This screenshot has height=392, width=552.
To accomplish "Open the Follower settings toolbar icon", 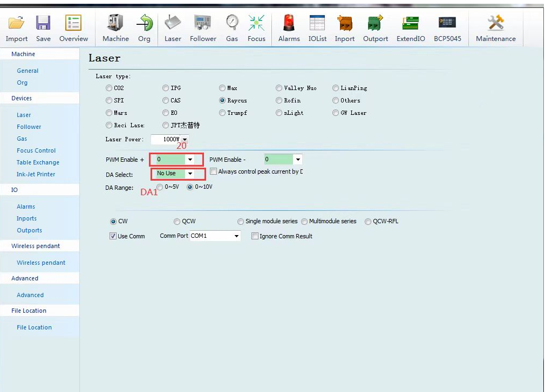I will point(203,23).
